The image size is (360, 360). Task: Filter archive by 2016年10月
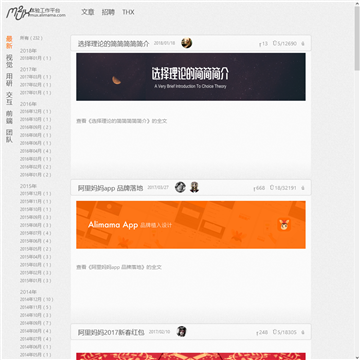pyautogui.click(x=35, y=119)
